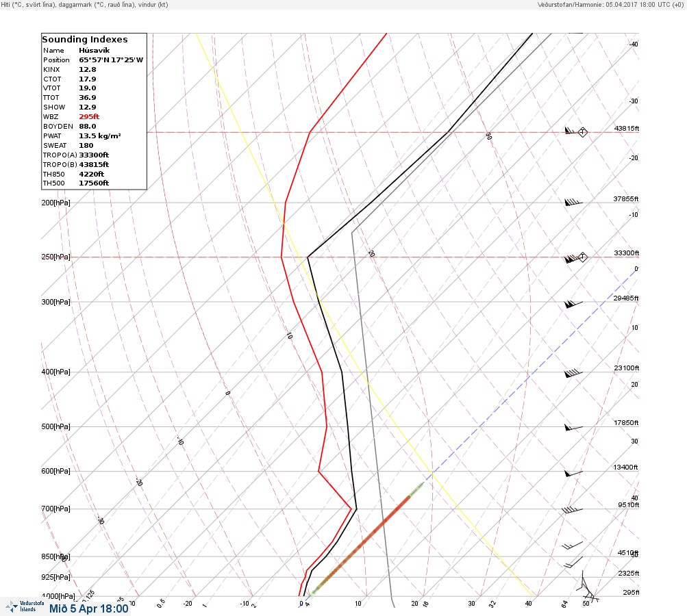Click the KINX value 12.8

pos(88,70)
